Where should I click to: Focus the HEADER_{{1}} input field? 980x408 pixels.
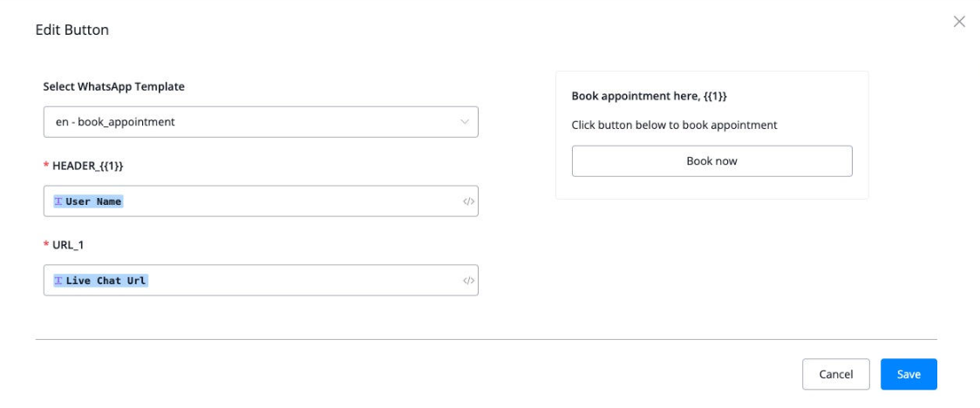pos(288,201)
